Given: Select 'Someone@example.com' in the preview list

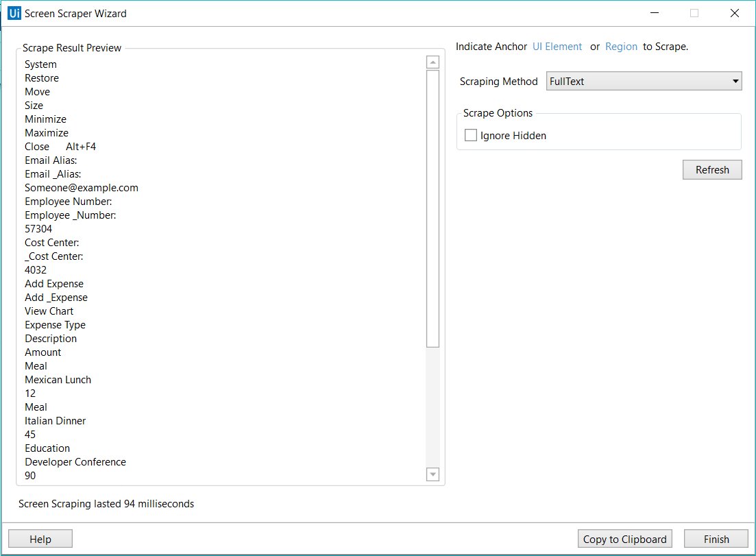Looking at the screenshot, I should (x=81, y=187).
